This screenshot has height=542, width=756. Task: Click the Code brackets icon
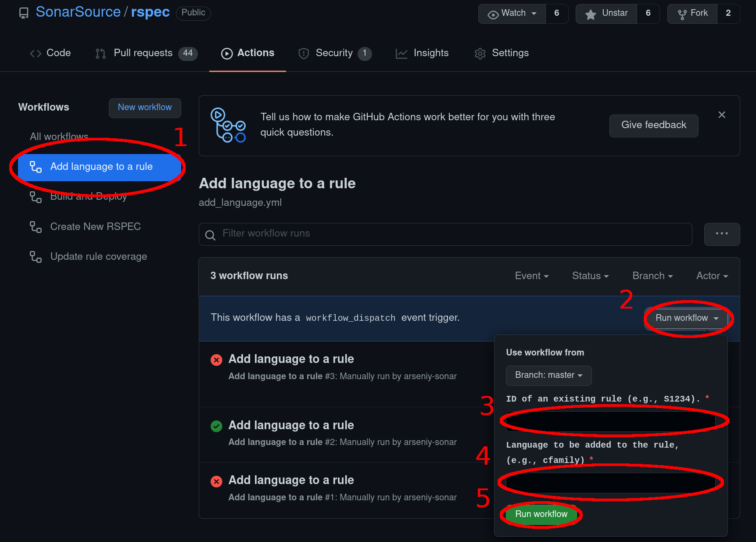point(36,54)
